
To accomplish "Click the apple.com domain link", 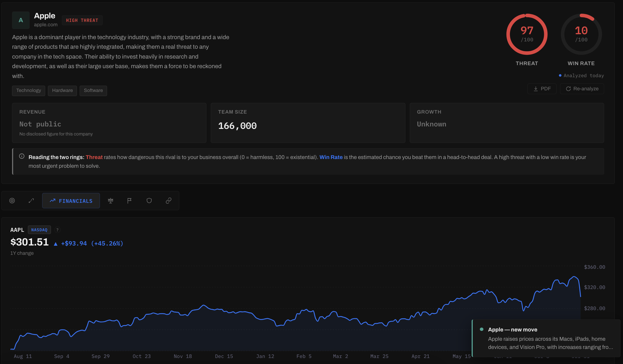I will pyautogui.click(x=46, y=25).
